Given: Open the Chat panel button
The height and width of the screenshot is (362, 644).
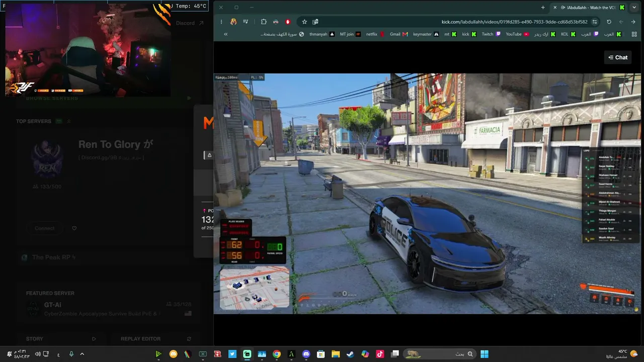Looking at the screenshot, I should tap(617, 57).
